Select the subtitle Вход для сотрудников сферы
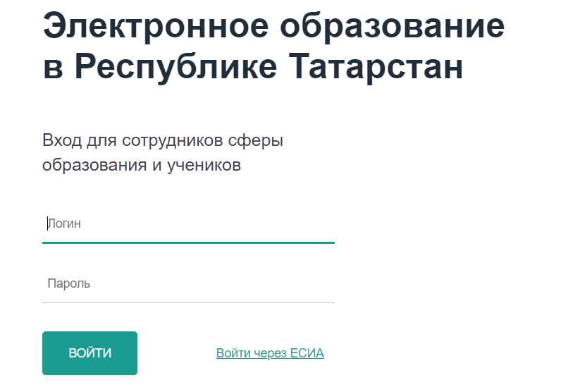 tap(162, 140)
